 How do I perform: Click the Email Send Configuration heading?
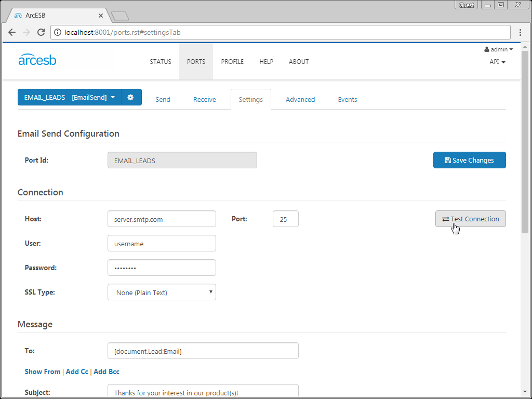[69, 134]
